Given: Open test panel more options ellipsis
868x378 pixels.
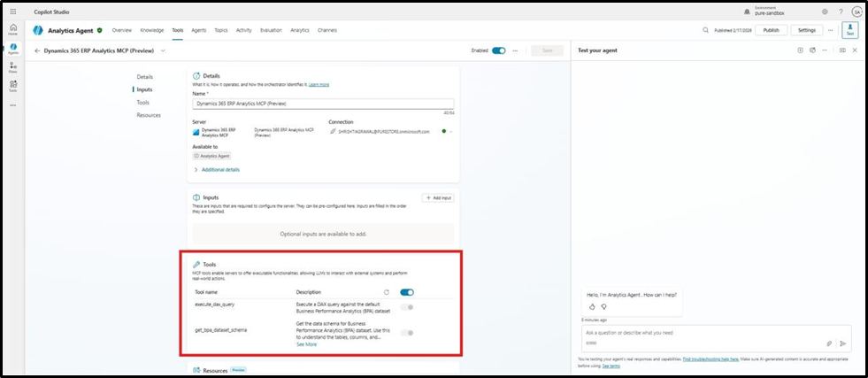Looking at the screenshot, I should click(825, 50).
